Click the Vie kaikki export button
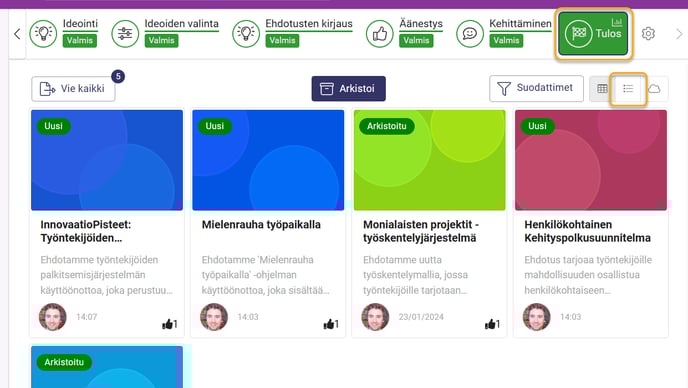Screen dimensions: 688x388 click(73, 89)
